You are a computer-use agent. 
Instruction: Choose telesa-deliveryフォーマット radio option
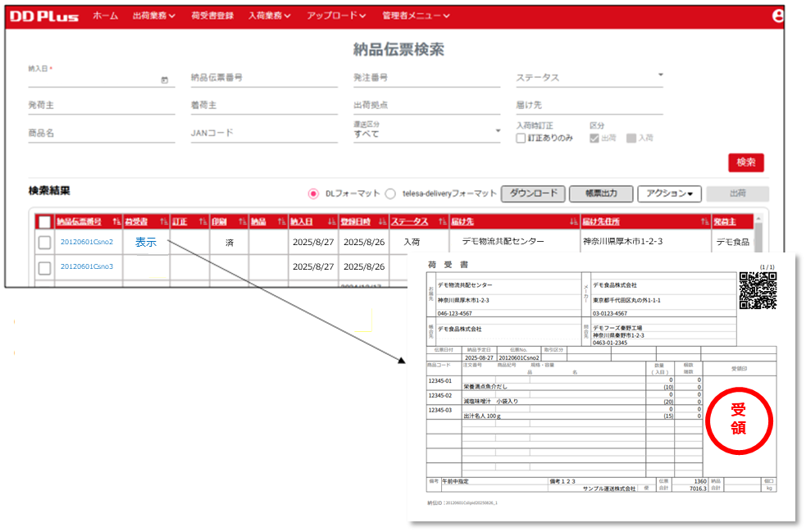(390, 193)
